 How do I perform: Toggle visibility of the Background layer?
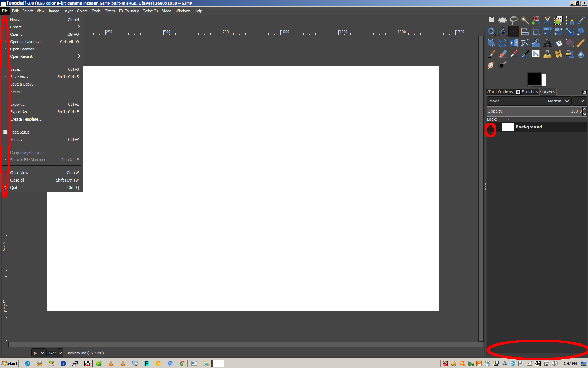tap(491, 130)
